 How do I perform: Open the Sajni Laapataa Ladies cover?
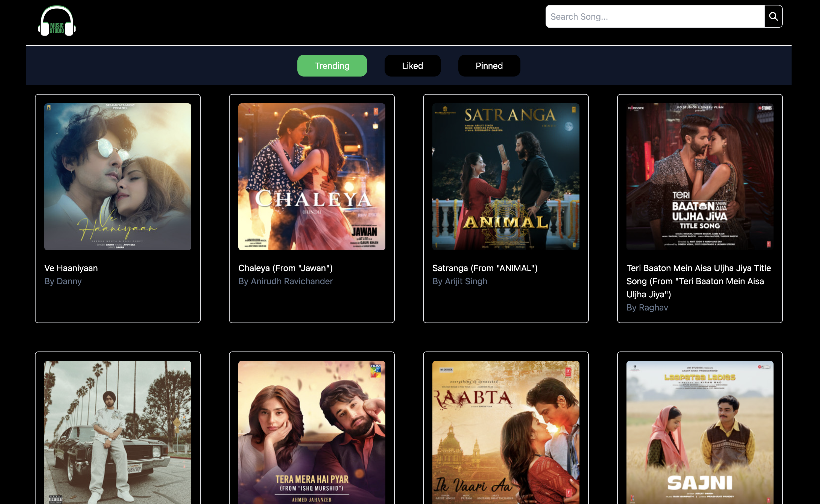point(700,432)
